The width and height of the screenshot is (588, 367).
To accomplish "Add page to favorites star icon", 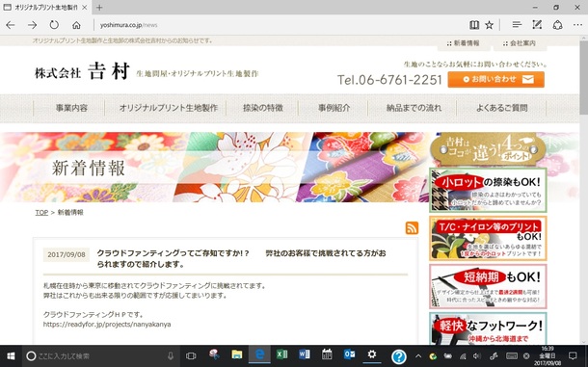I will (x=490, y=25).
